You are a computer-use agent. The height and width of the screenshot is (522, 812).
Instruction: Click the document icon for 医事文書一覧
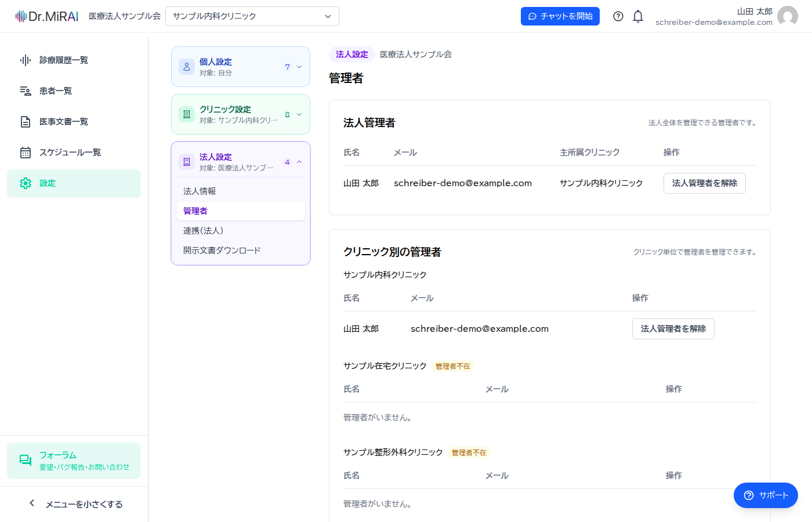click(26, 122)
